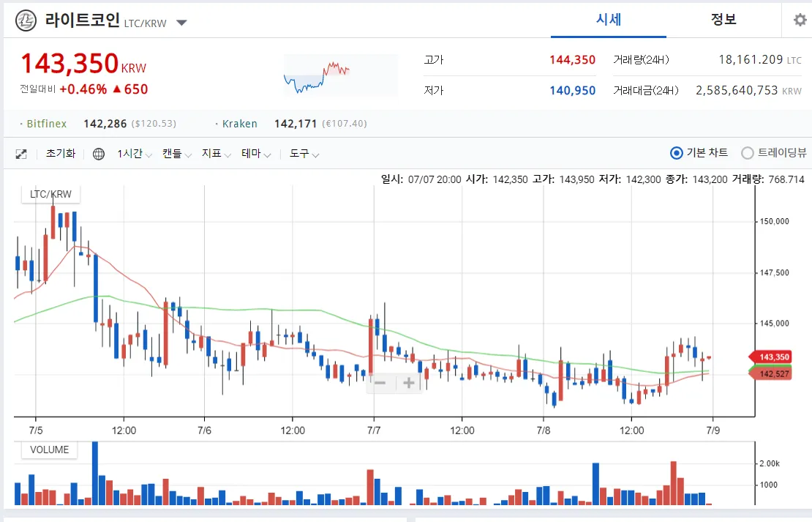
Task: Zoom in chart with plus button
Action: (x=409, y=383)
